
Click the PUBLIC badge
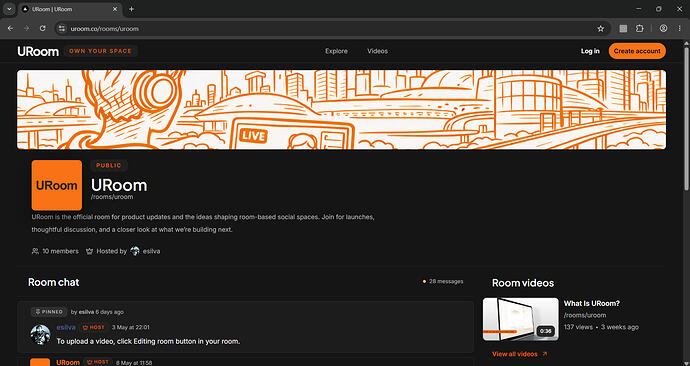[x=109, y=165]
